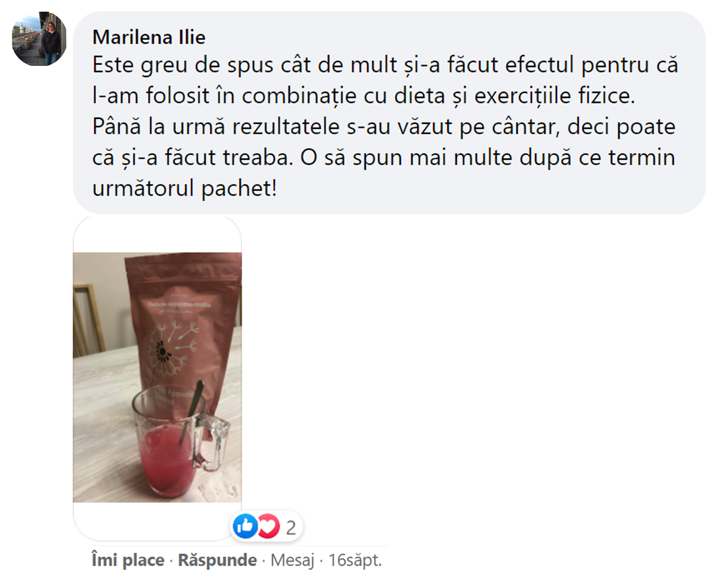Click the Îmi place link under comment

pyautogui.click(x=128, y=560)
